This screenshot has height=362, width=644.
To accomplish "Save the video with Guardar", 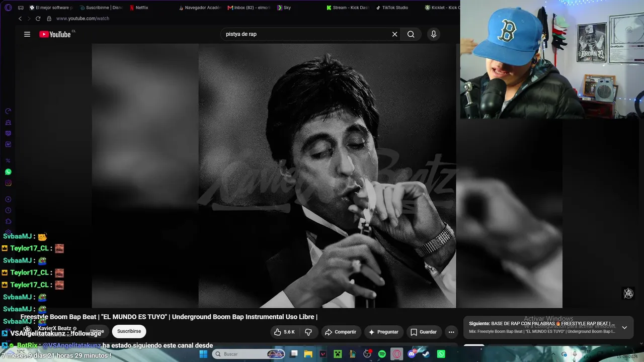I will (423, 332).
